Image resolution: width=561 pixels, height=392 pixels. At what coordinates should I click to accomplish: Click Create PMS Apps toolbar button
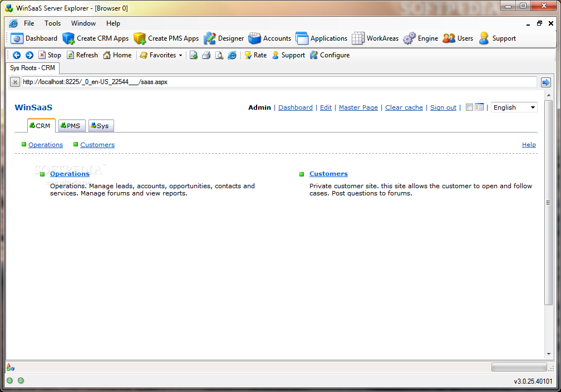(x=166, y=38)
